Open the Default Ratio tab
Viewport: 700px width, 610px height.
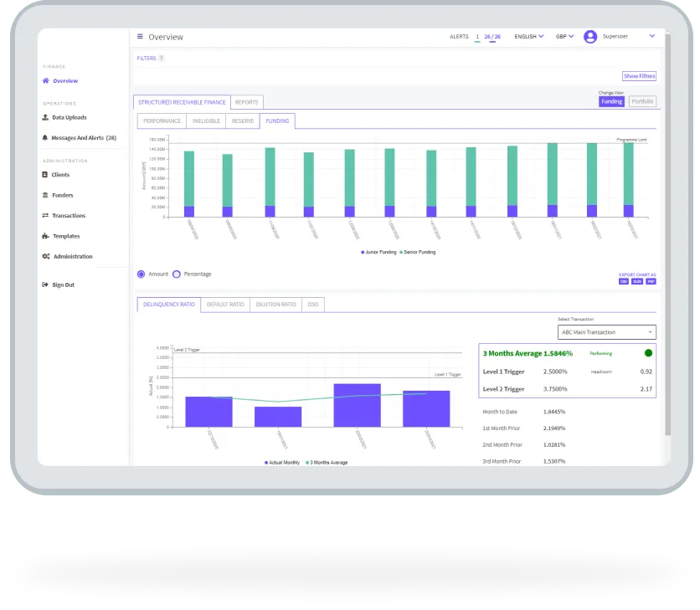coord(225,305)
